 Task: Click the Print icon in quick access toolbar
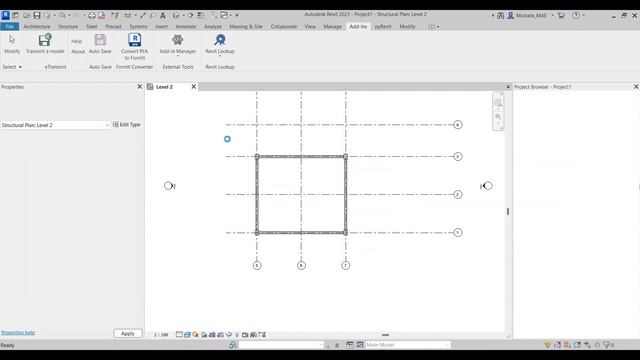[92, 16]
